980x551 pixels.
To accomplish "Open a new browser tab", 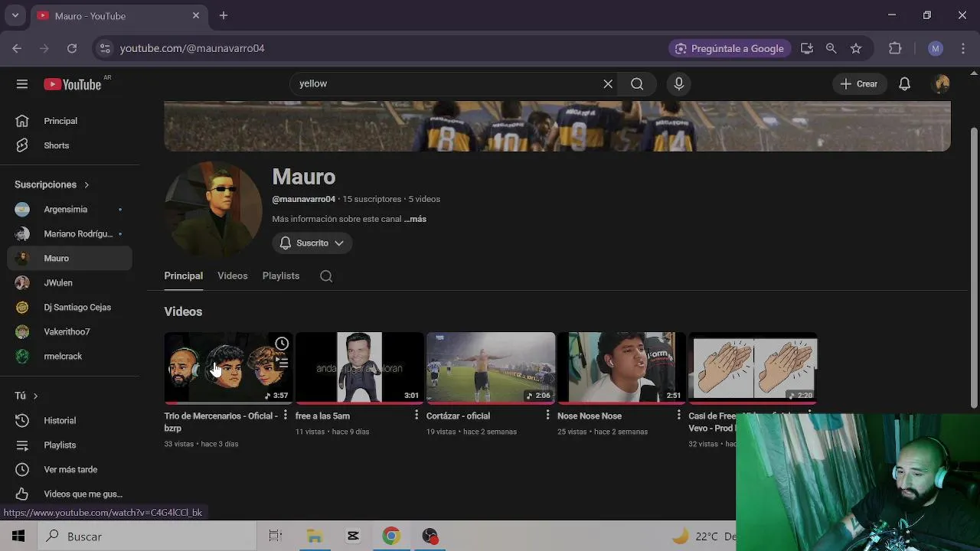I will point(224,15).
